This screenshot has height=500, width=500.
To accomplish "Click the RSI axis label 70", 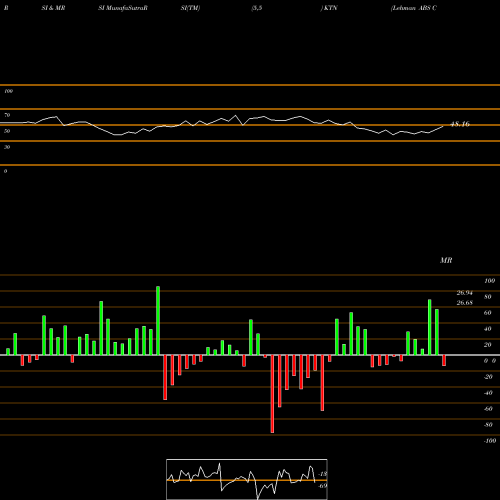I will tap(7, 115).
